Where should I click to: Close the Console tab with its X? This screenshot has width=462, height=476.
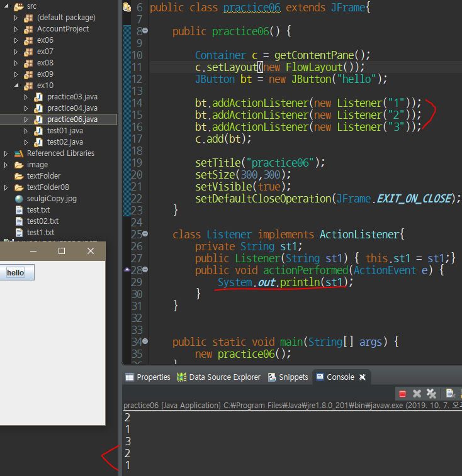tap(363, 377)
